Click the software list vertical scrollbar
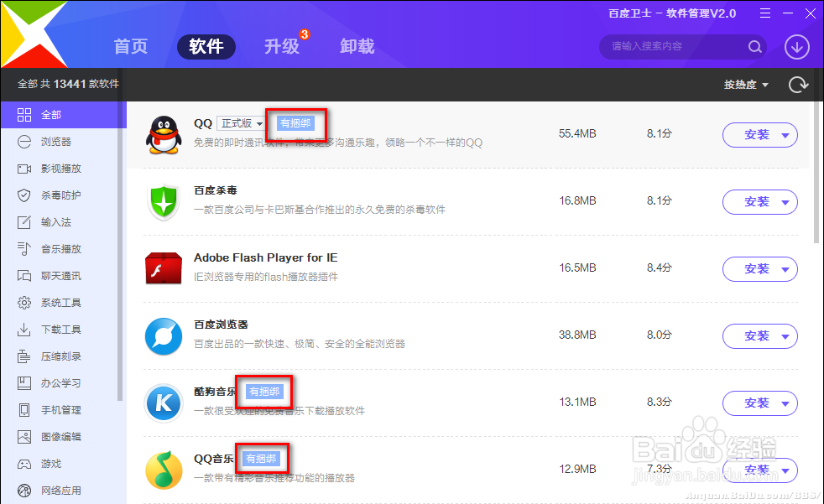Image resolution: width=824 pixels, height=504 pixels. [816, 174]
